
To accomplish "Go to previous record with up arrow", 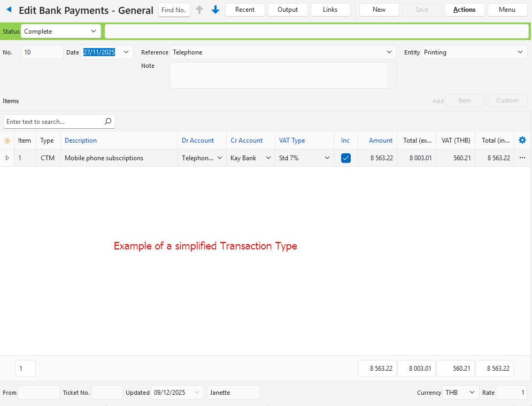I will [199, 10].
